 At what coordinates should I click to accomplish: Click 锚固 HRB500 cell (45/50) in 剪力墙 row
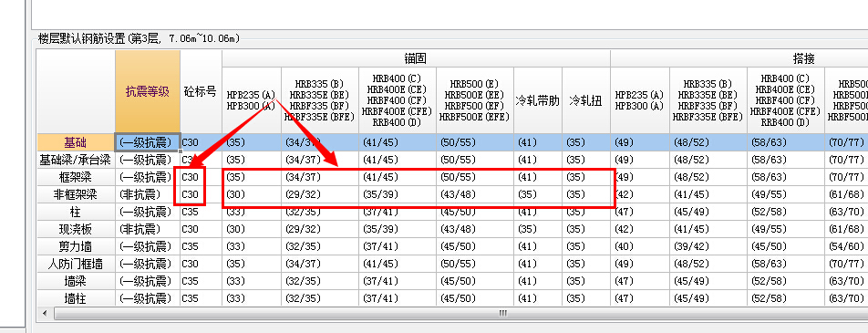point(475,246)
